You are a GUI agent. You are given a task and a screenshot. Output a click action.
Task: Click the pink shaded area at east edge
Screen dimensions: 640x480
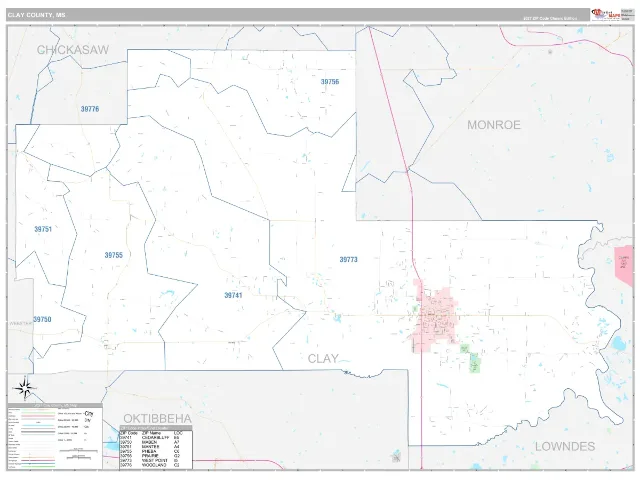(x=623, y=266)
